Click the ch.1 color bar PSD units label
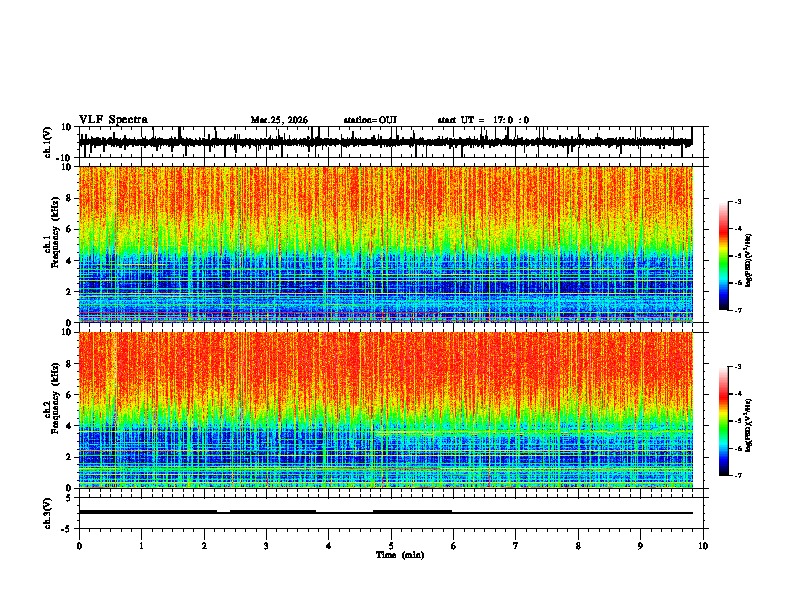 [748, 260]
